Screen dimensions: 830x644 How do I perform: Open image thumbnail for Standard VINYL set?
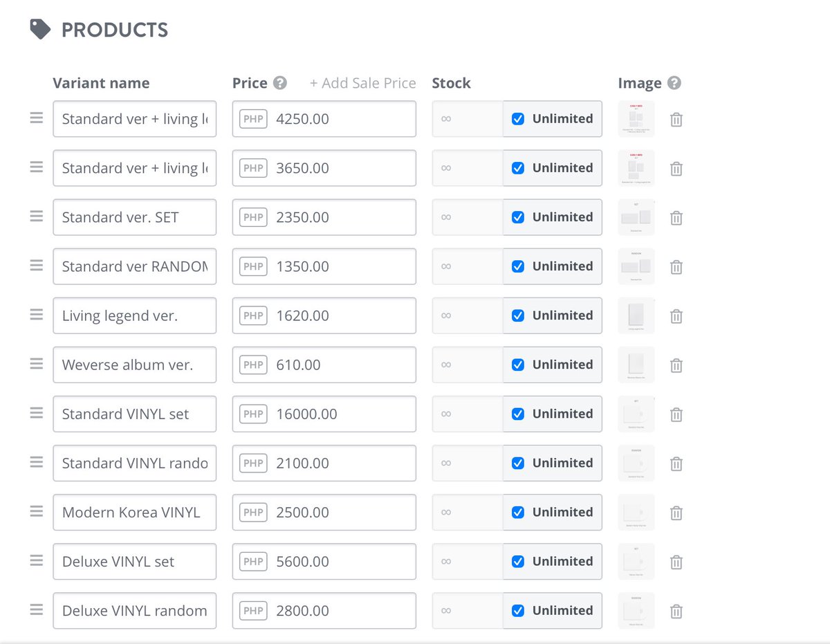click(636, 414)
